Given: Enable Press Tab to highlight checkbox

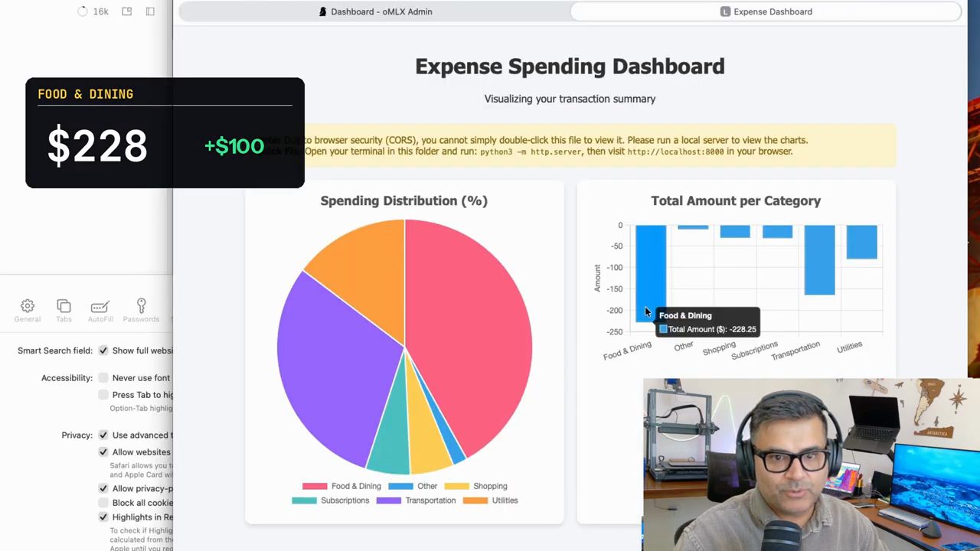Looking at the screenshot, I should [103, 395].
